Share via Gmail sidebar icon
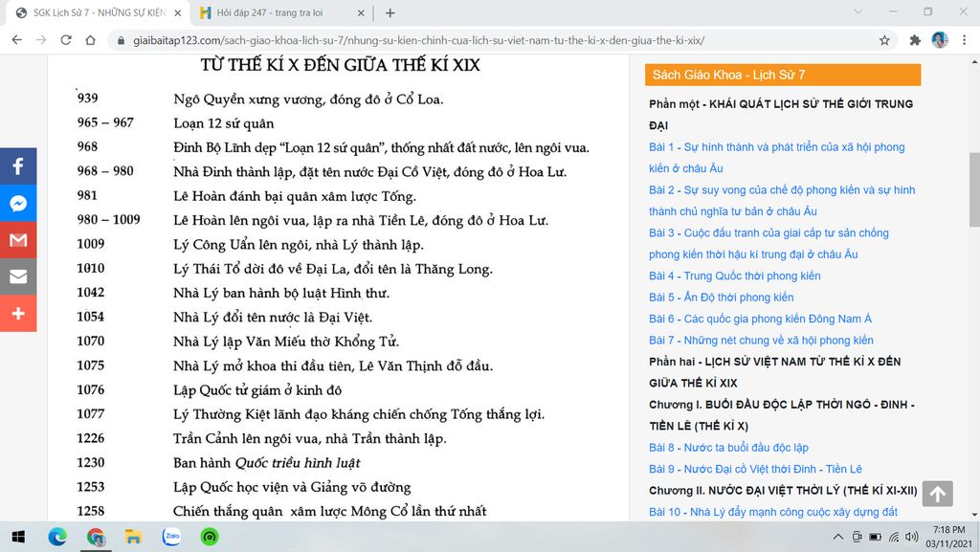 coord(18,240)
